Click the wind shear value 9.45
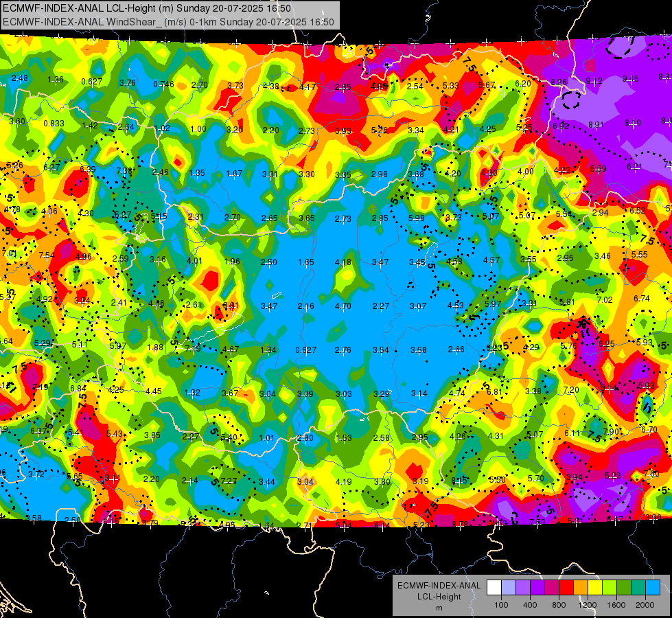Image resolution: width=672 pixels, height=618 pixels. click(x=630, y=78)
